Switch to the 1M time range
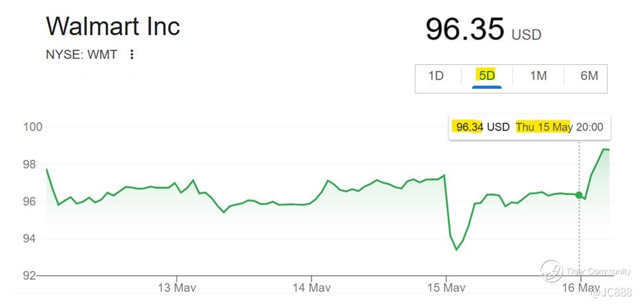Screen dimensions: 644x307 click(538, 76)
